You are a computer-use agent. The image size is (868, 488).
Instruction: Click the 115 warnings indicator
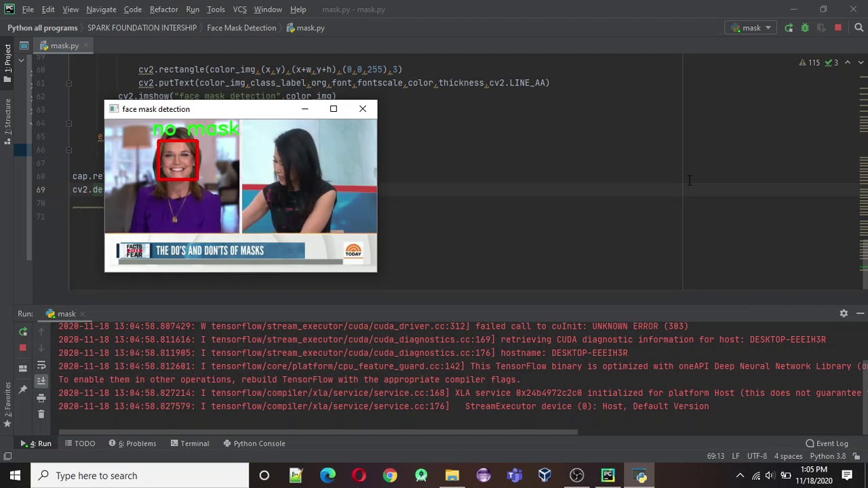809,62
